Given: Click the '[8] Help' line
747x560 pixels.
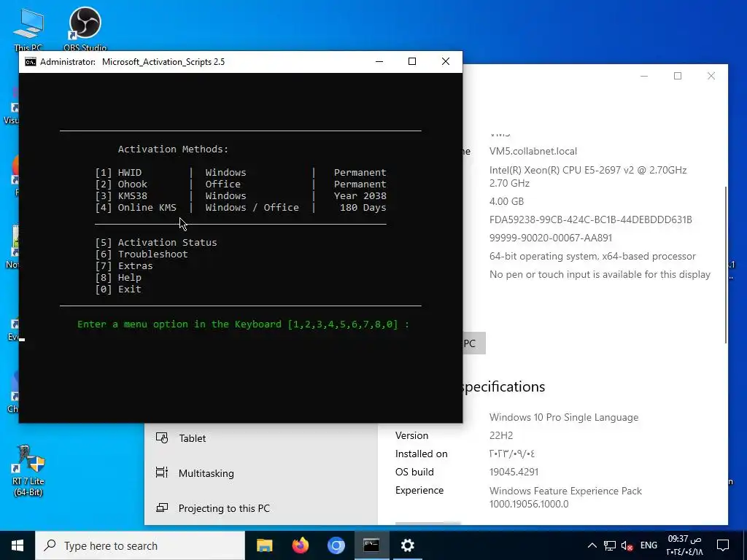Looking at the screenshot, I should coord(118,278).
